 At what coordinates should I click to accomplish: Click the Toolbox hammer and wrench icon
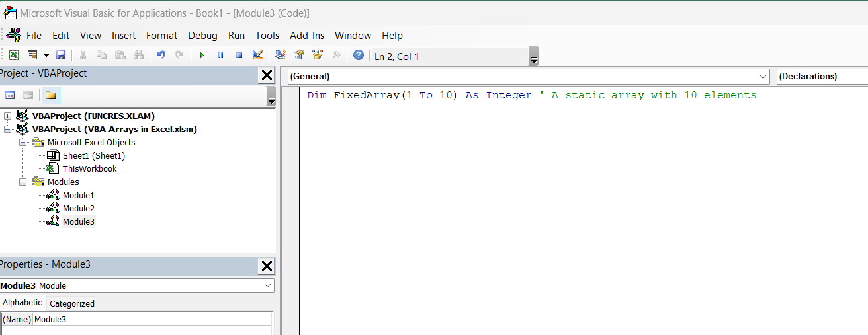[x=336, y=56]
